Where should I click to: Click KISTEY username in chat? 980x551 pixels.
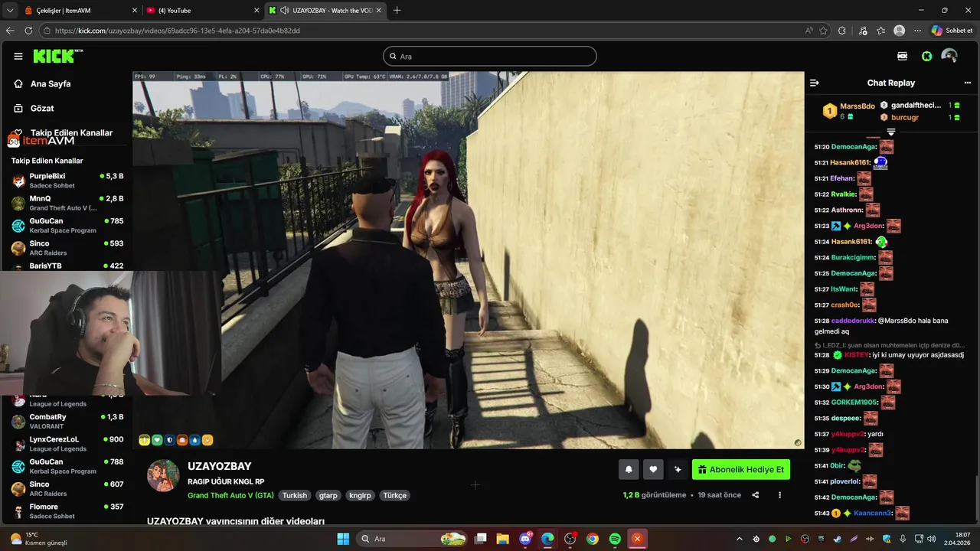point(857,355)
